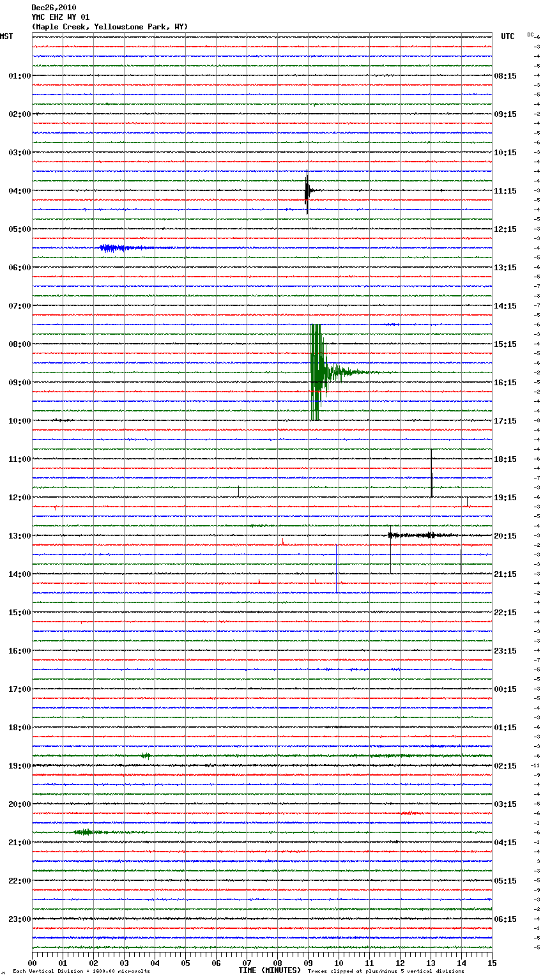This screenshot has height=980, width=543.
Task: Click the DC column header
Action: pyautogui.click(x=530, y=34)
